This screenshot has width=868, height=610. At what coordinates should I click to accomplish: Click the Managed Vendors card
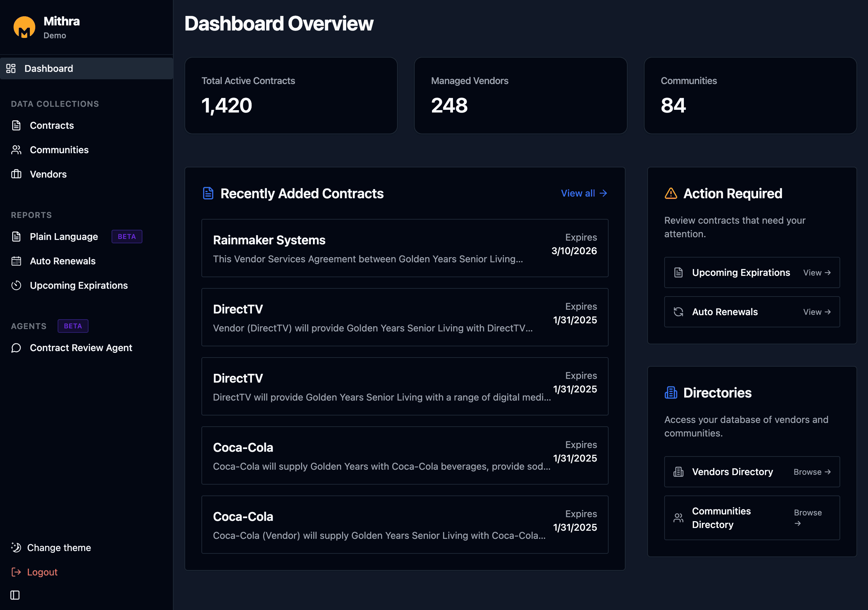520,95
